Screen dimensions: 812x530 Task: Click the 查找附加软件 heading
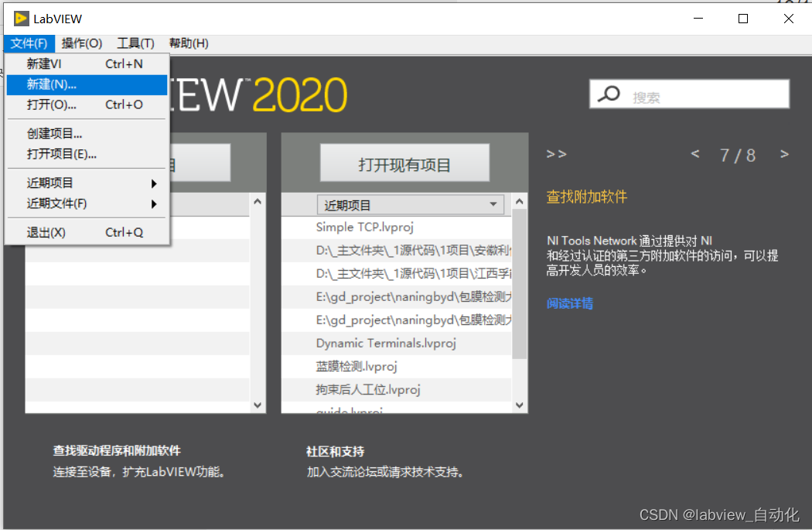click(x=587, y=197)
